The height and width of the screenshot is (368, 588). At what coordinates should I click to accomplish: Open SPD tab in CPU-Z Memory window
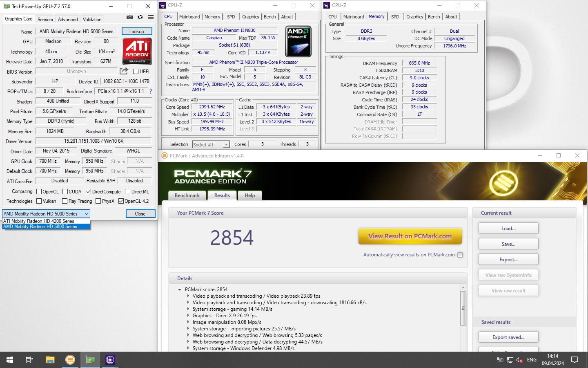click(x=395, y=17)
